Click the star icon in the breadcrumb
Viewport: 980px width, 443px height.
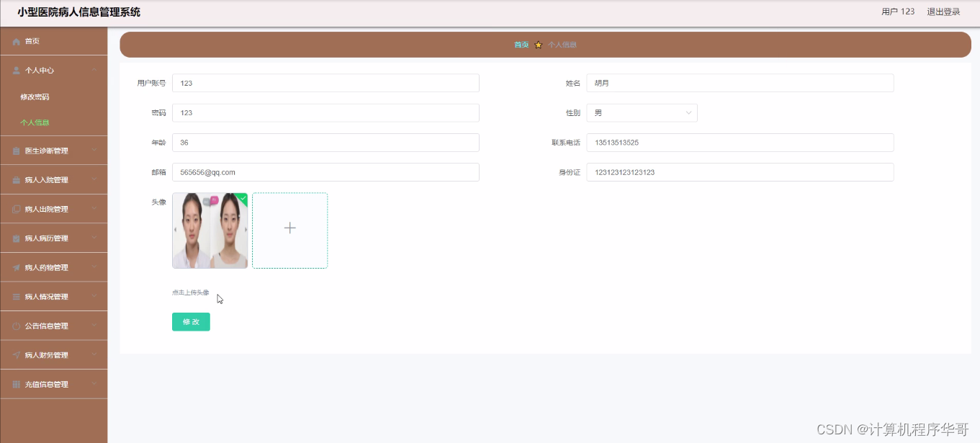539,45
